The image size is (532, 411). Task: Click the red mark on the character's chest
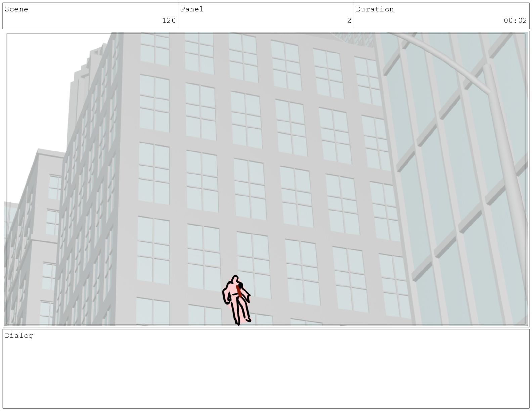click(239, 291)
